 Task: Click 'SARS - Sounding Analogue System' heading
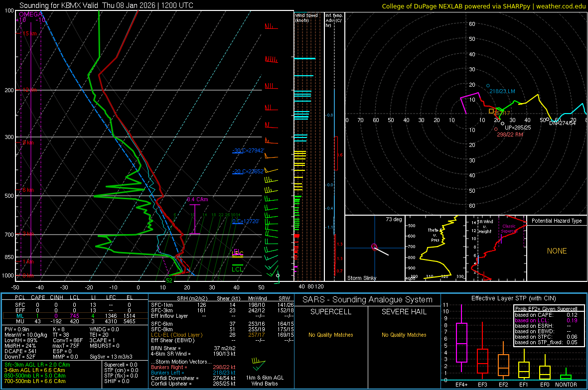(367, 300)
